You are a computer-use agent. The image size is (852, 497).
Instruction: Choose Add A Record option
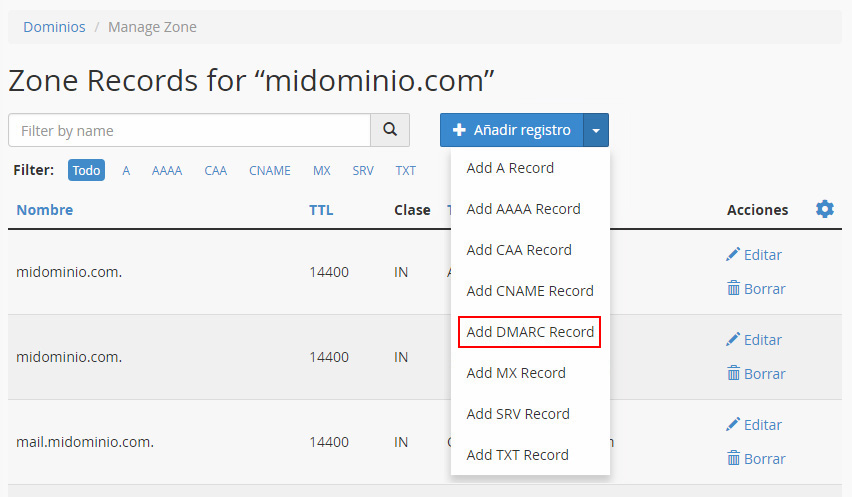[x=510, y=168]
